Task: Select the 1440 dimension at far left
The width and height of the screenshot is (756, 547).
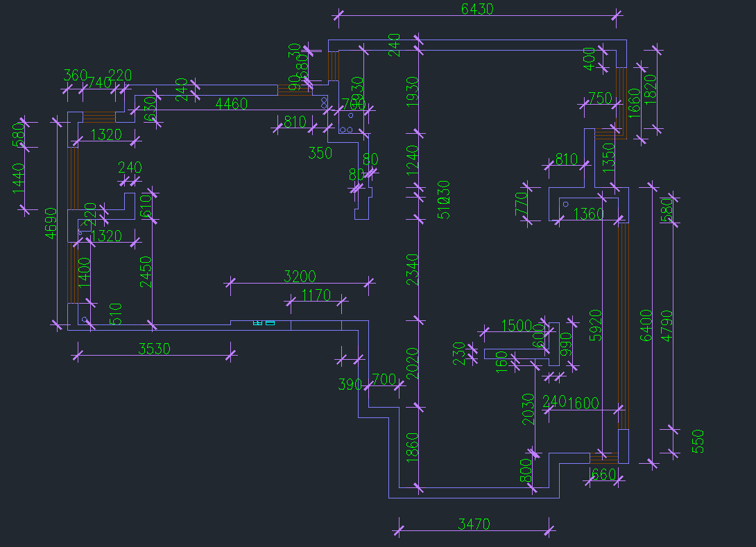Action: [x=19, y=178]
